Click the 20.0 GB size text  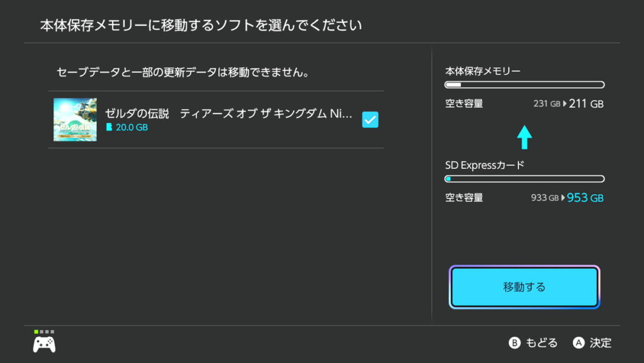[x=131, y=128]
